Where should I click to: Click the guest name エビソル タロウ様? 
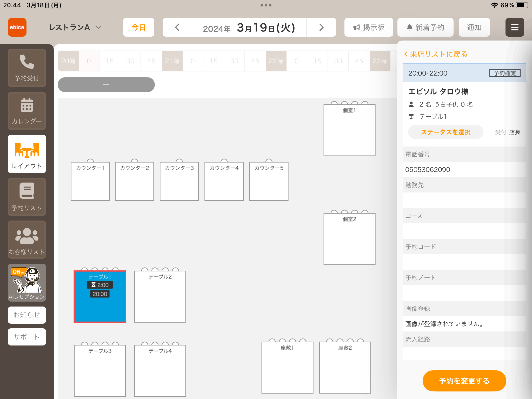click(438, 91)
